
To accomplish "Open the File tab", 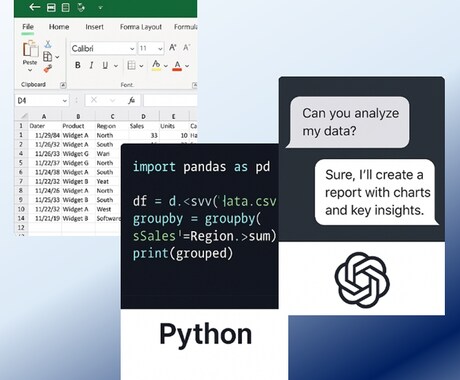I will pos(28,27).
